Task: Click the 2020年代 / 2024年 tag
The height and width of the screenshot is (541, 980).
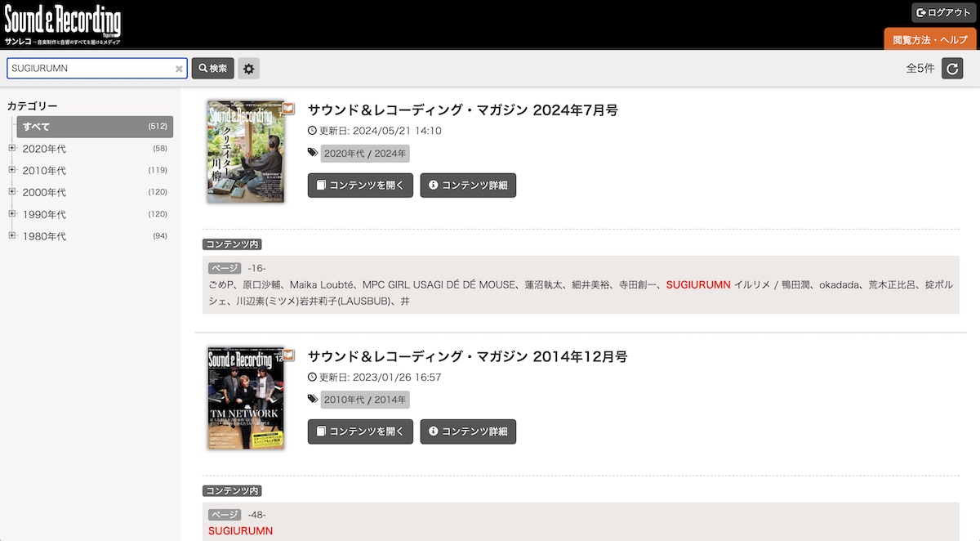Action: point(365,153)
